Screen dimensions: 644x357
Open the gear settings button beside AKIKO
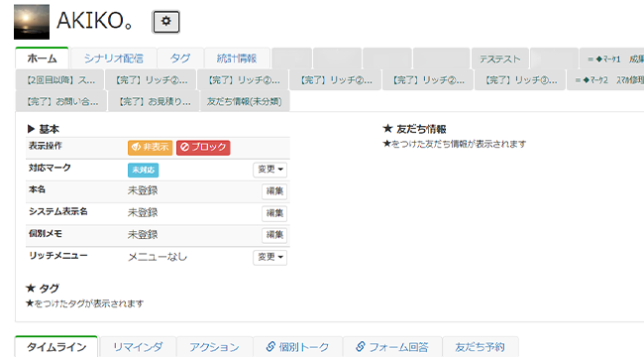[x=165, y=22]
